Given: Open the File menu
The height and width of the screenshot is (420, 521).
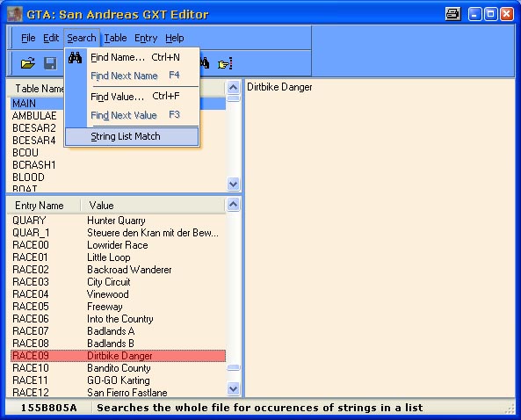Looking at the screenshot, I should click(28, 38).
